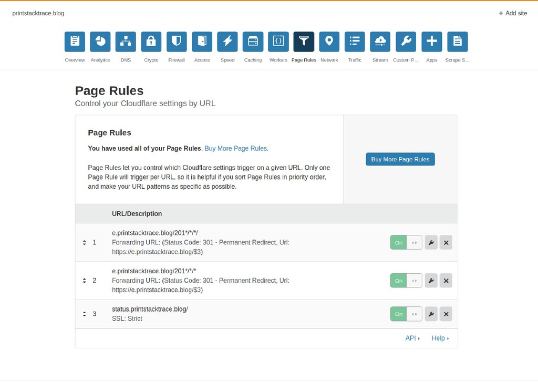The height and width of the screenshot is (392, 538).
Task: Open the Firewall shield icon
Action: pos(177,42)
